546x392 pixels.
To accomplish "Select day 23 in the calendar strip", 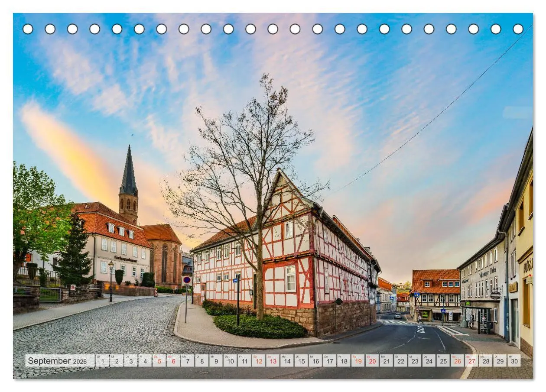I will (414, 361).
